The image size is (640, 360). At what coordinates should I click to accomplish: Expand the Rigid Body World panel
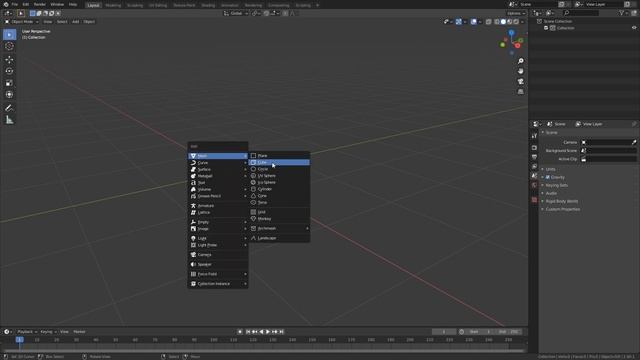pos(562,201)
